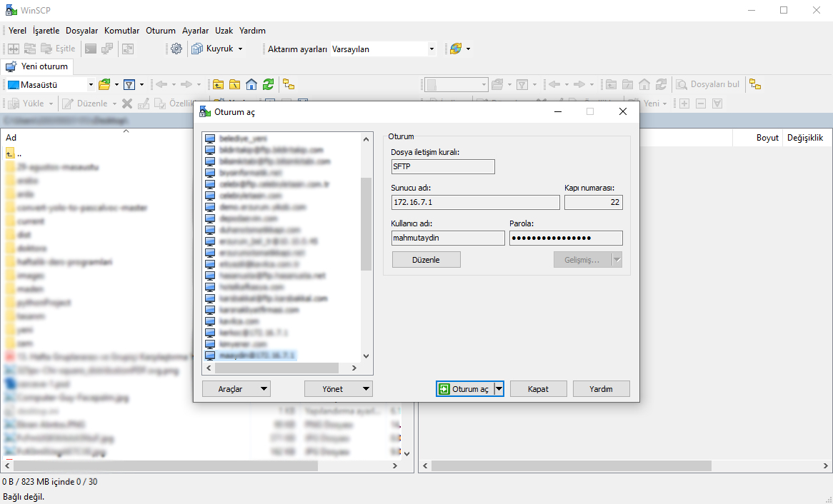Viewport: 833px width, 504px height.
Task: Open the Kuyruk dropdown arrow
Action: pos(240,49)
